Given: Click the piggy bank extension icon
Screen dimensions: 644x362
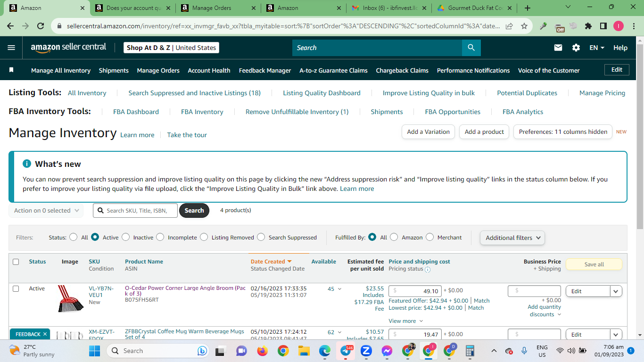Looking at the screenshot, I should tap(573, 26).
